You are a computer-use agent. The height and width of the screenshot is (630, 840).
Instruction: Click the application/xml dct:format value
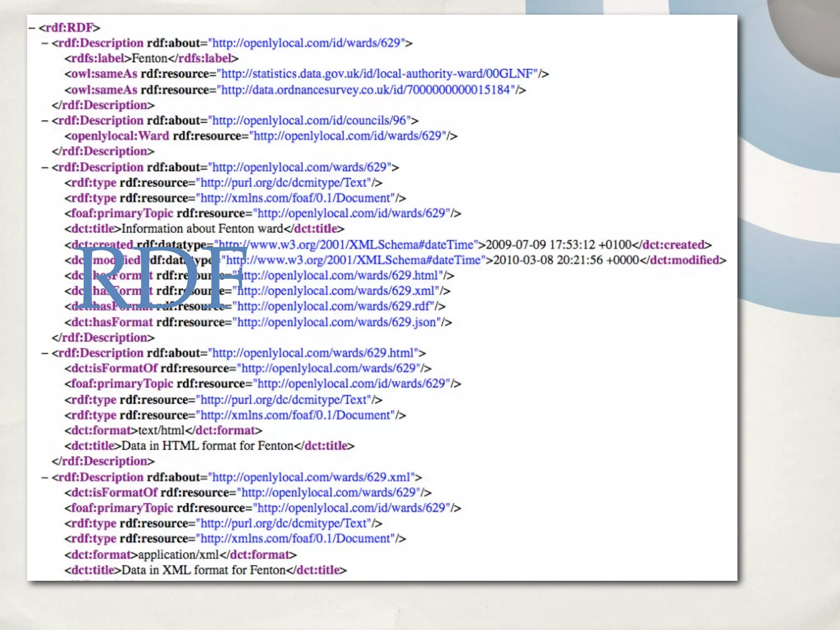pos(178,555)
